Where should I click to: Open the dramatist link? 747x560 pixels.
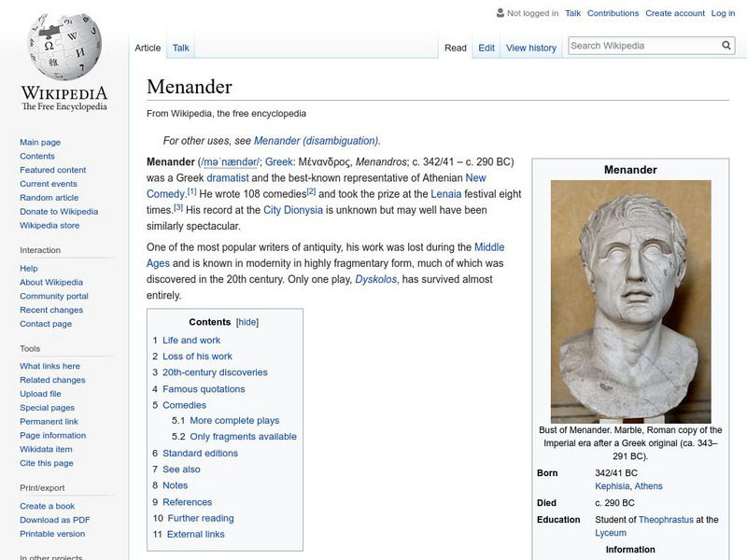(x=228, y=178)
